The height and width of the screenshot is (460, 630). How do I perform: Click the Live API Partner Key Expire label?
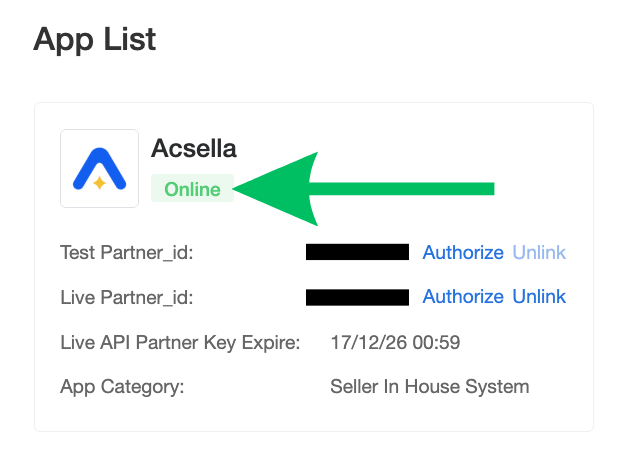tap(180, 343)
